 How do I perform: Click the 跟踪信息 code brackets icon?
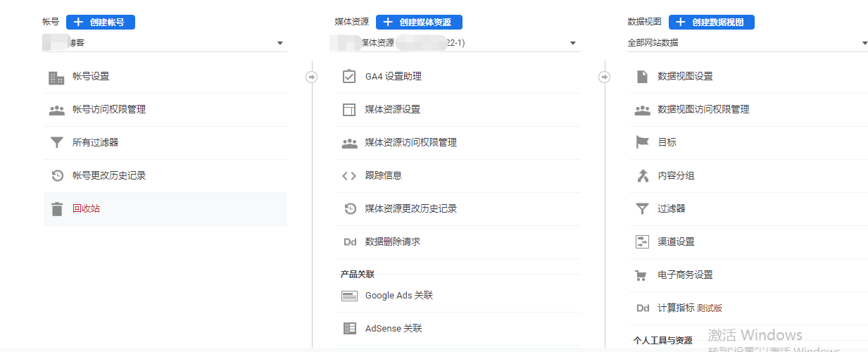[x=349, y=176]
